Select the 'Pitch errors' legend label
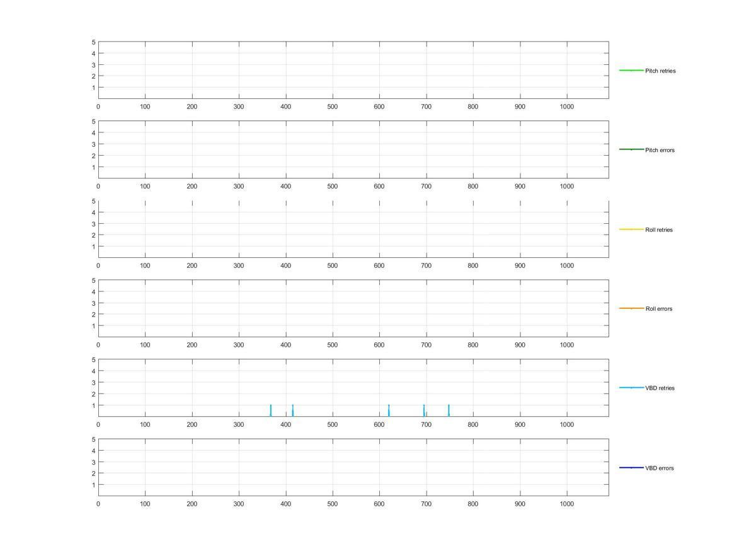The image size is (756, 558). tap(660, 150)
